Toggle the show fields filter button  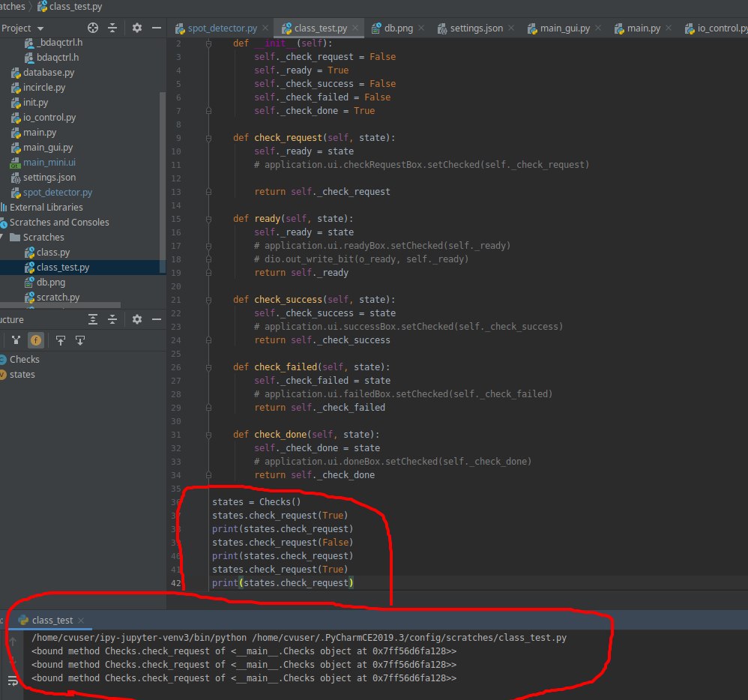click(35, 340)
